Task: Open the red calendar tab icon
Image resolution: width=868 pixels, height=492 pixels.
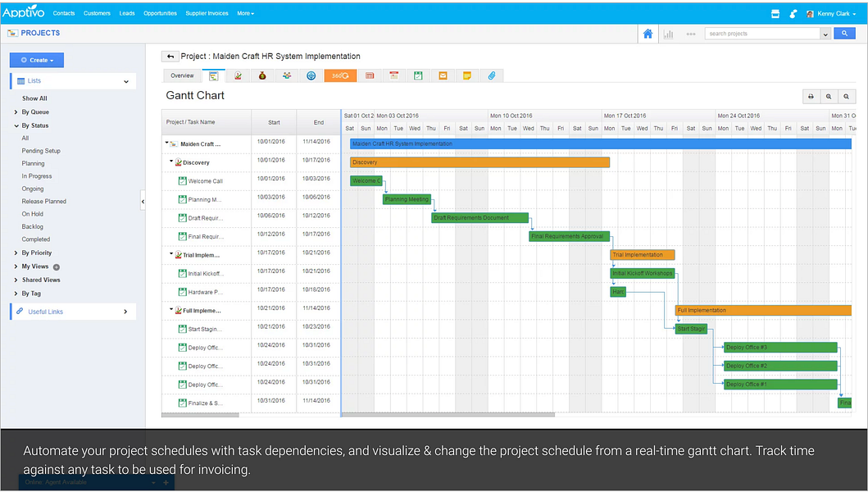Action: (x=394, y=76)
